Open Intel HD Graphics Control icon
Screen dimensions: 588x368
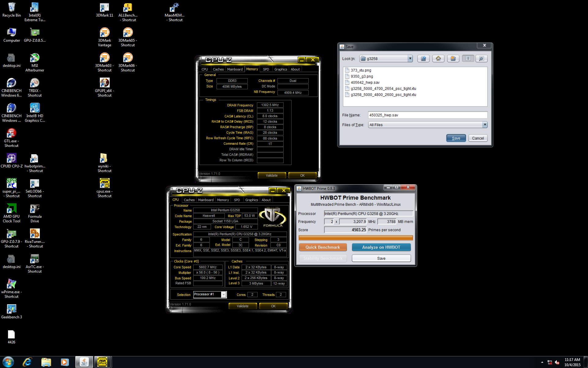tap(35, 113)
